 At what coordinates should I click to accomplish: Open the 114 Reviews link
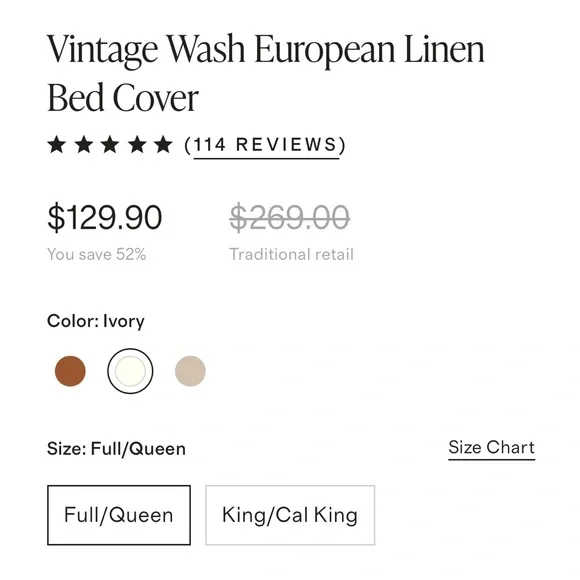pyautogui.click(x=266, y=145)
